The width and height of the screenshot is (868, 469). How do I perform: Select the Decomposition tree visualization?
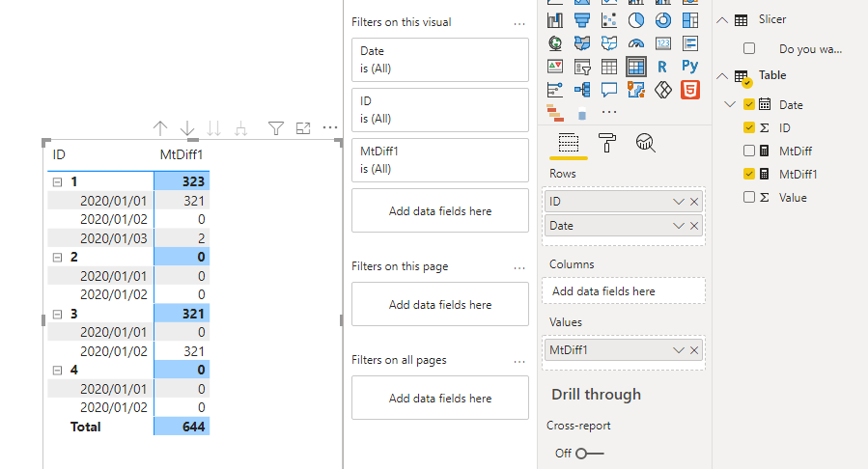pyautogui.click(x=582, y=90)
